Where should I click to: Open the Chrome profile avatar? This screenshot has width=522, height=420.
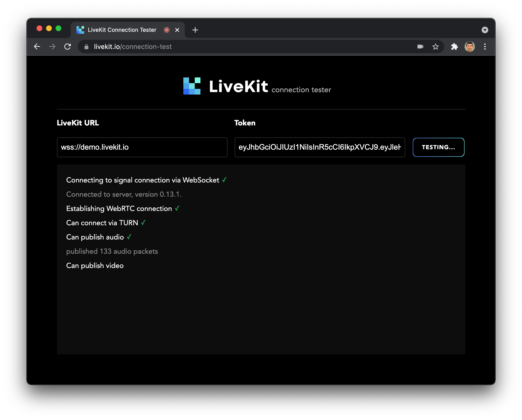470,47
